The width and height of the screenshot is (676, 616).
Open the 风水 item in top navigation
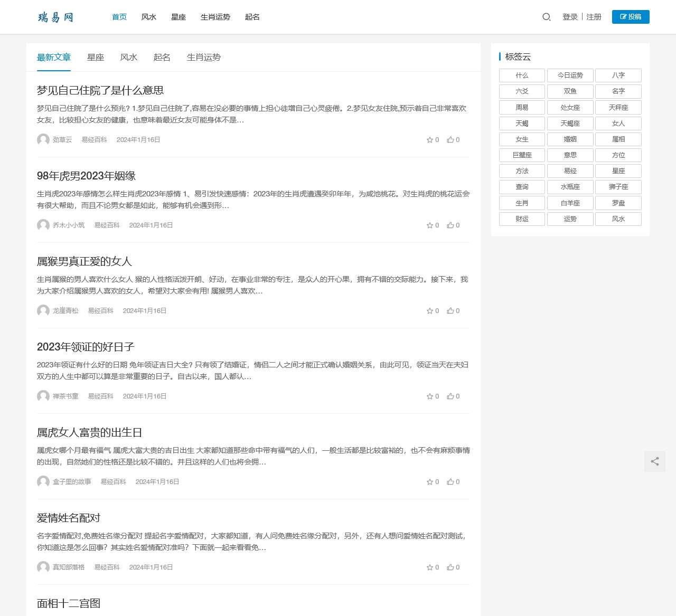tap(148, 17)
